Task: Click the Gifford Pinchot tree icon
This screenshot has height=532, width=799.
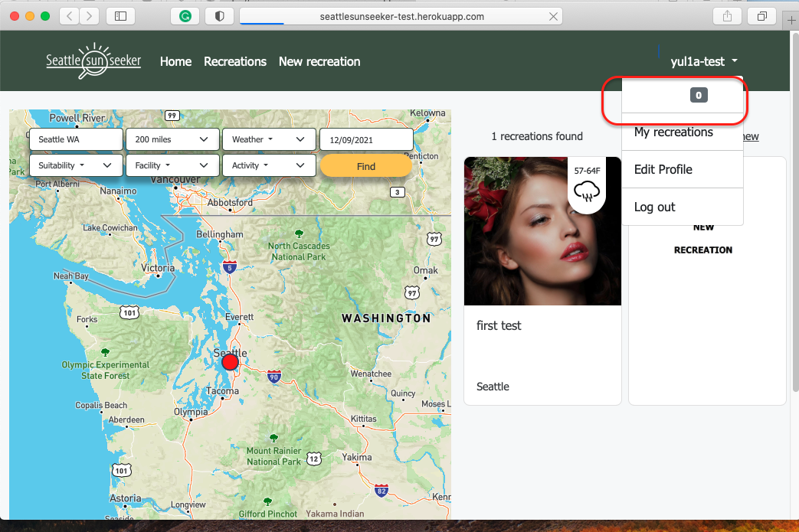Action: [267, 501]
